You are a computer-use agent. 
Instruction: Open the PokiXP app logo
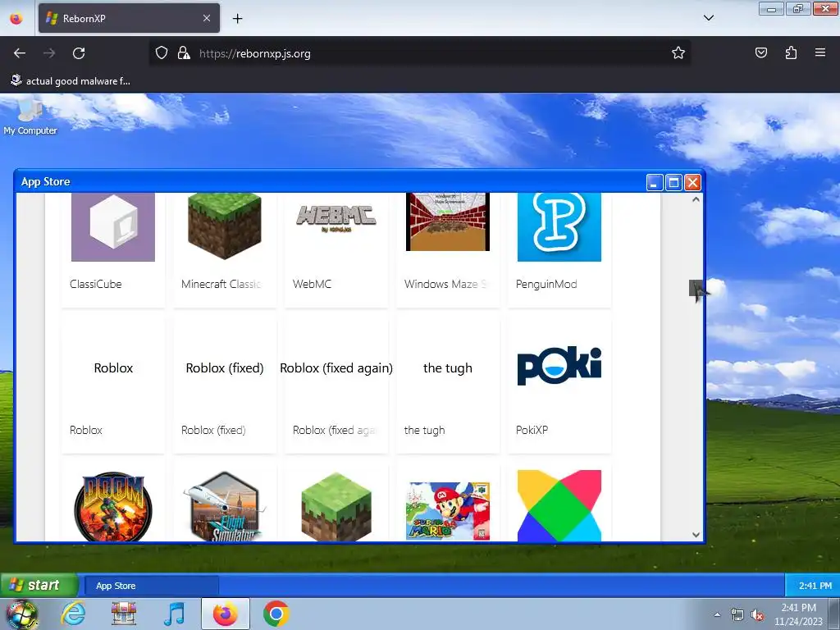coord(559,366)
